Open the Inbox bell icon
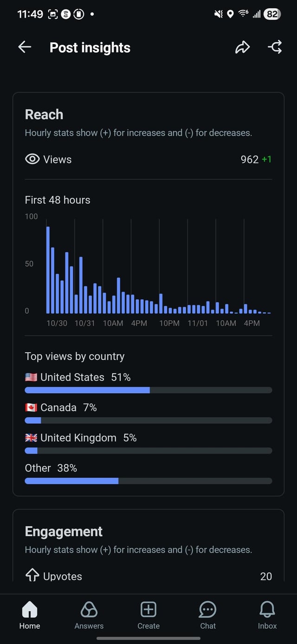The height and width of the screenshot is (644, 297). [x=267, y=609]
